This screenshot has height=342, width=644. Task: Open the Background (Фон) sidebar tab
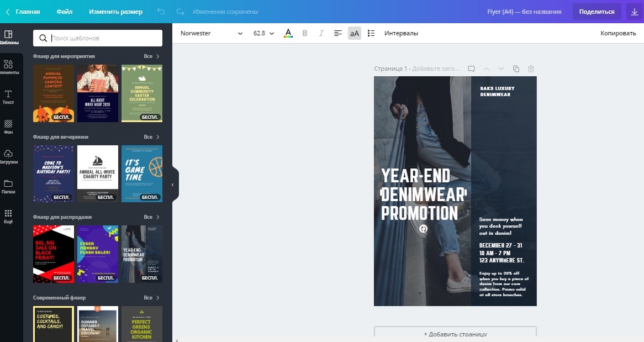[9, 127]
